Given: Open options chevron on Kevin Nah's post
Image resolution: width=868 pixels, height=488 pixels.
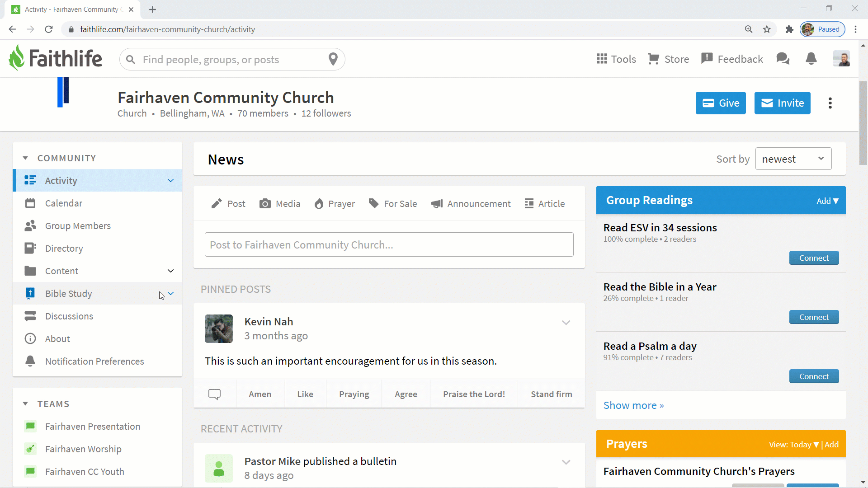Looking at the screenshot, I should coord(566,323).
